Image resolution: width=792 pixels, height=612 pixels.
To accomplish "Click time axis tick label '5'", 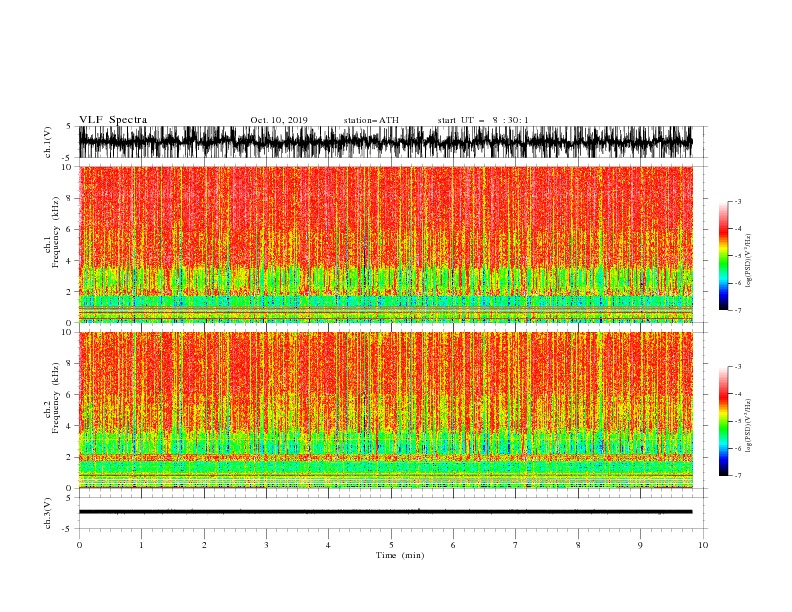I will [391, 545].
